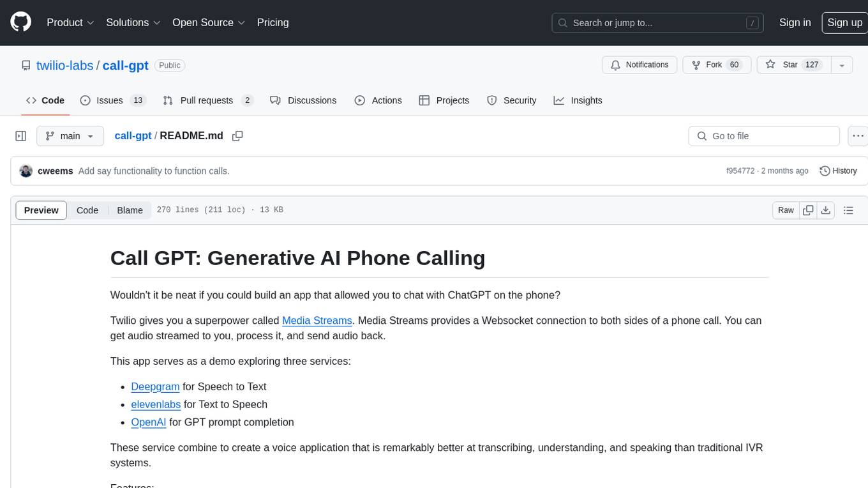Open the cweems author link
868x488 pixels.
(x=56, y=171)
